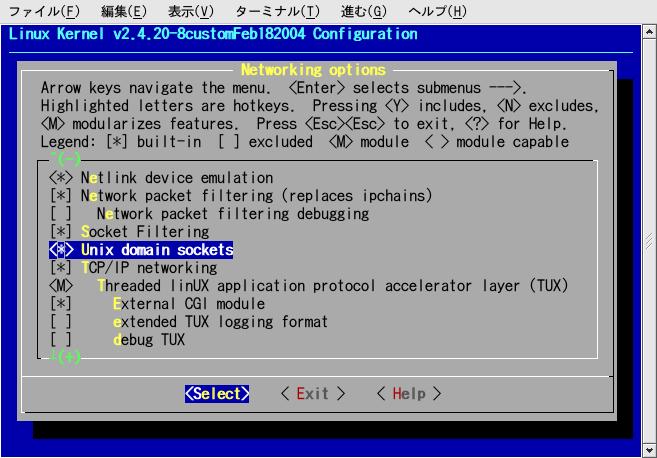Image resolution: width=657 pixels, height=458 pixels.
Task: Click the <Select> button
Action: point(217,394)
